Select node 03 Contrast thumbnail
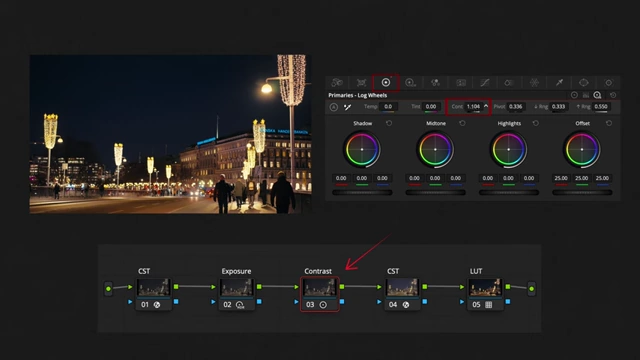640x360 pixels. (x=320, y=288)
